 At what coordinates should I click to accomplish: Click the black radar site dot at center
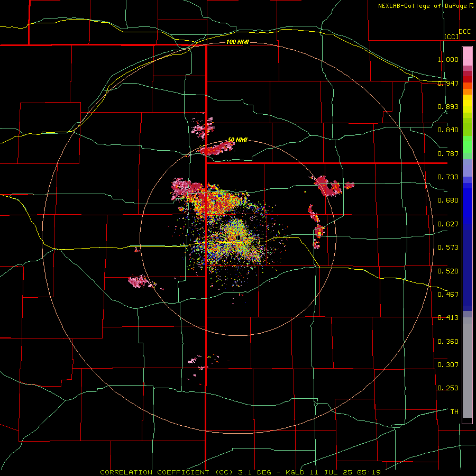point(239,237)
